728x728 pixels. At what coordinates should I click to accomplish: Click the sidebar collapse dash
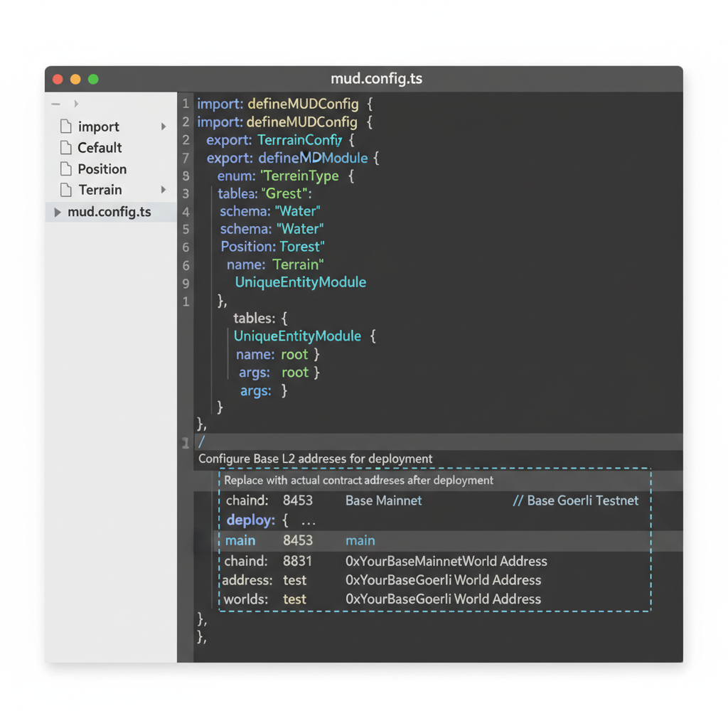pos(55,104)
